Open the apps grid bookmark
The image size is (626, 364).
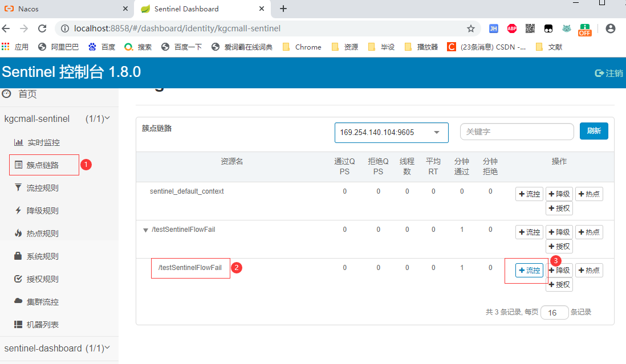[x=15, y=47]
